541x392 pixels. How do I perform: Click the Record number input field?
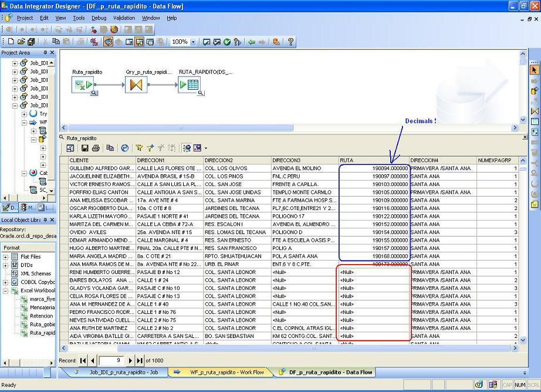point(111,360)
